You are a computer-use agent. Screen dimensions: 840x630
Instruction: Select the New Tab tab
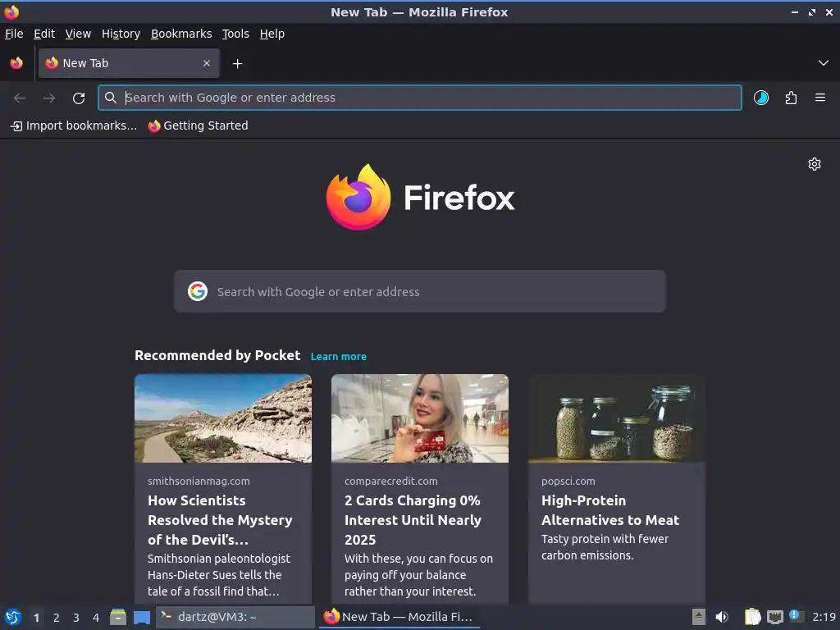tap(129, 63)
